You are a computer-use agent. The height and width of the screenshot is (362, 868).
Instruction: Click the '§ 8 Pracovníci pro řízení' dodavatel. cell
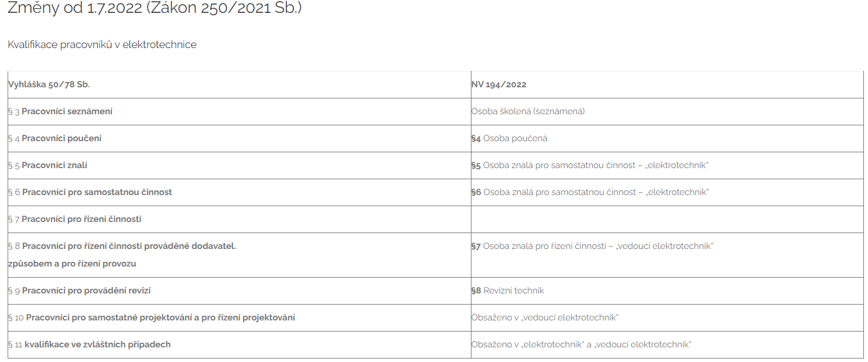(122, 246)
